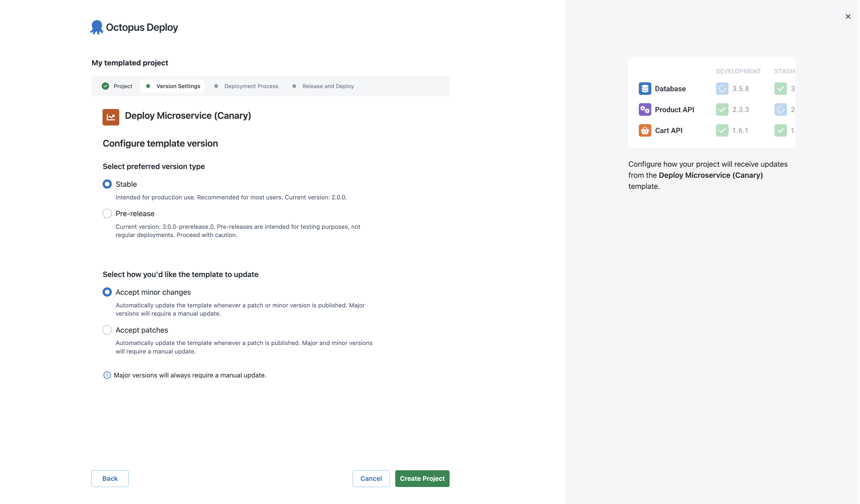Click the info icon about major version updates

[107, 375]
